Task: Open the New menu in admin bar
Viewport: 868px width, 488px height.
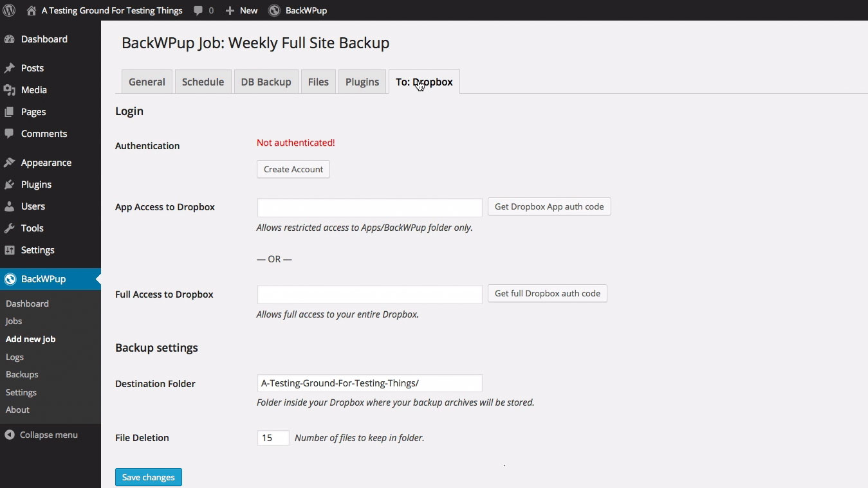Action: pyautogui.click(x=248, y=10)
